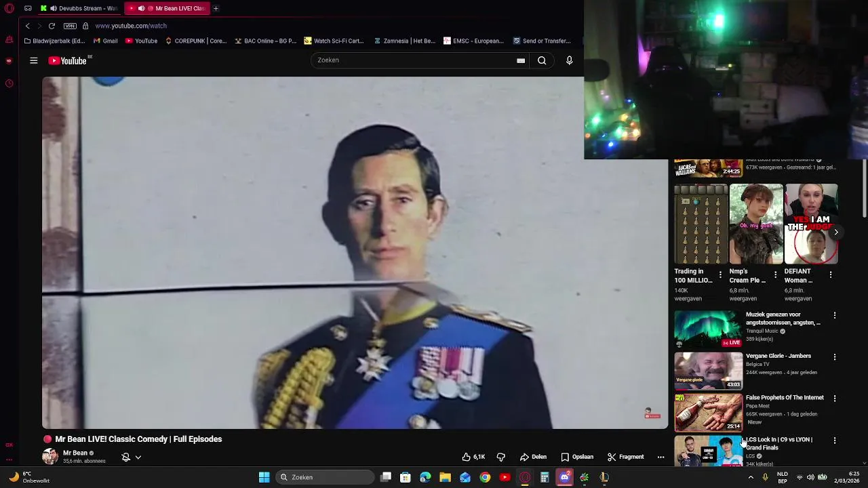Open options for Nmp's Cream Pie short
Screen dimensions: 868x488
(775, 274)
